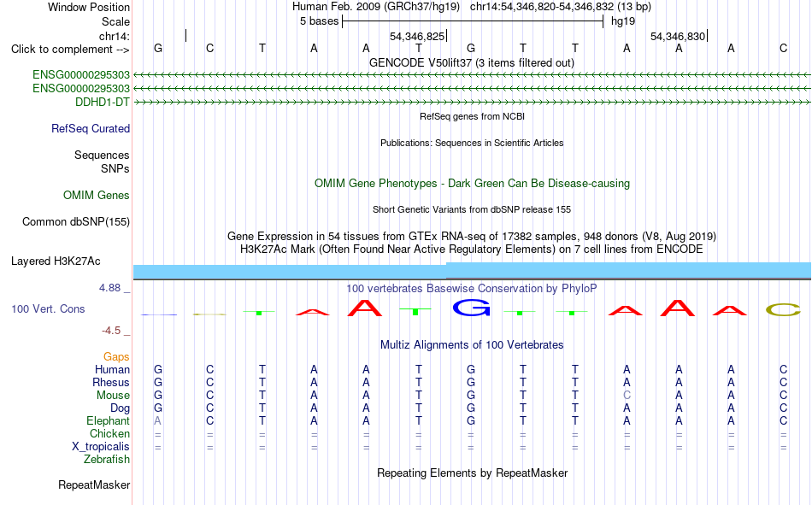This screenshot has width=812, height=505.
Task: Click the 5 bases scale bar
Action: (x=473, y=21)
